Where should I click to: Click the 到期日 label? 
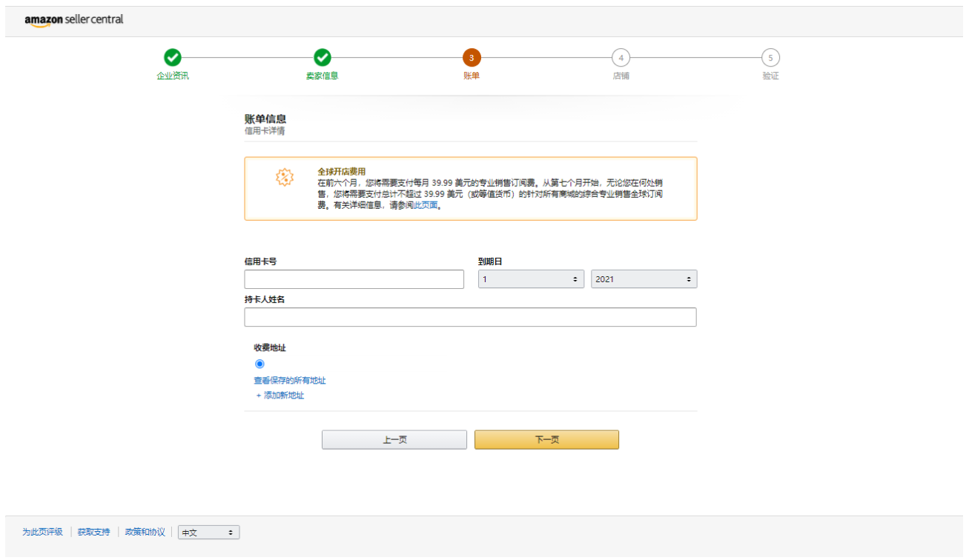tap(490, 261)
